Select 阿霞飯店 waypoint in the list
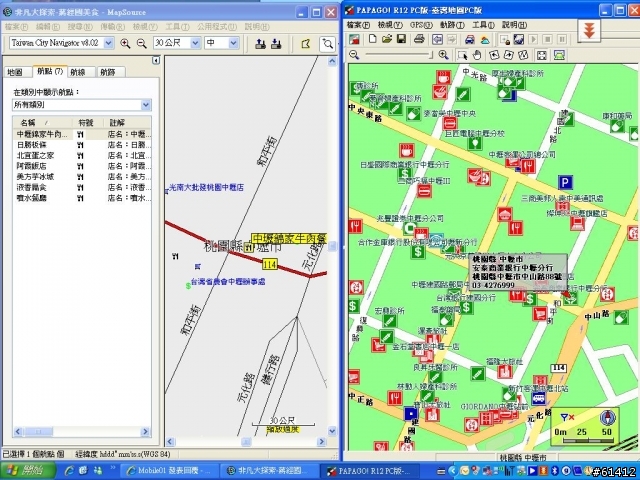Image resolution: width=640 pixels, height=480 pixels. tap(30, 165)
